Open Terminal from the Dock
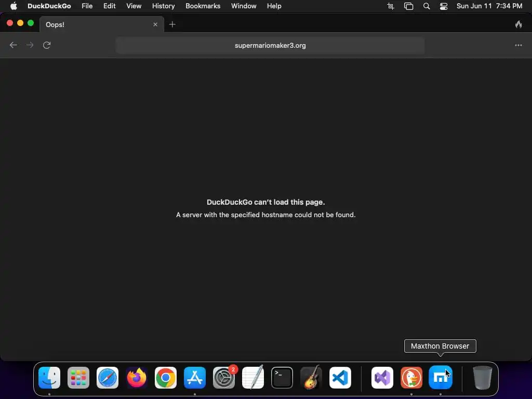 [282, 378]
